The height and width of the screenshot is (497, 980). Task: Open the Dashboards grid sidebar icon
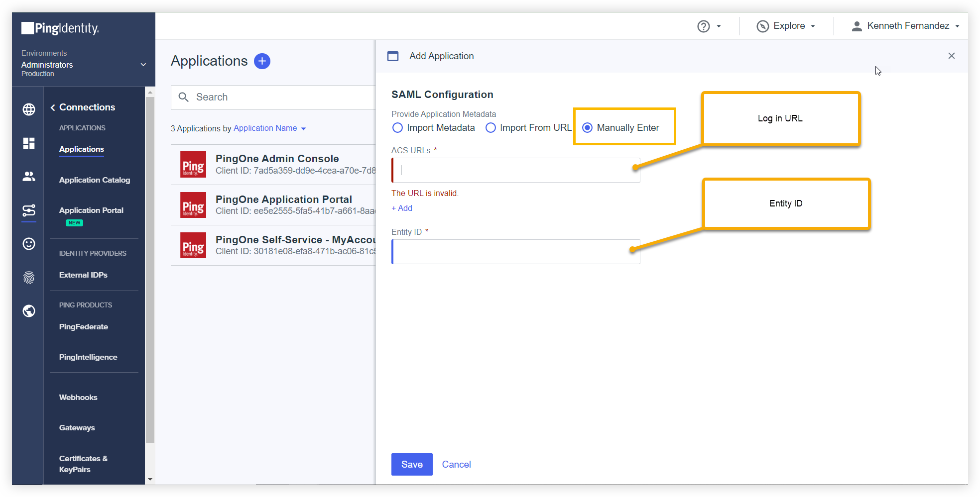tap(29, 143)
